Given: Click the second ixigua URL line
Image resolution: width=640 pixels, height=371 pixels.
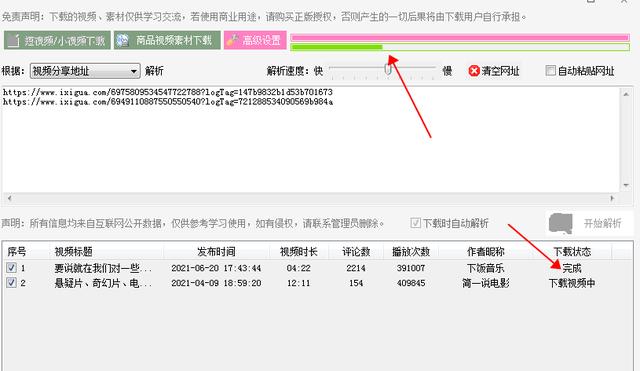Looking at the screenshot, I should coord(168,102).
